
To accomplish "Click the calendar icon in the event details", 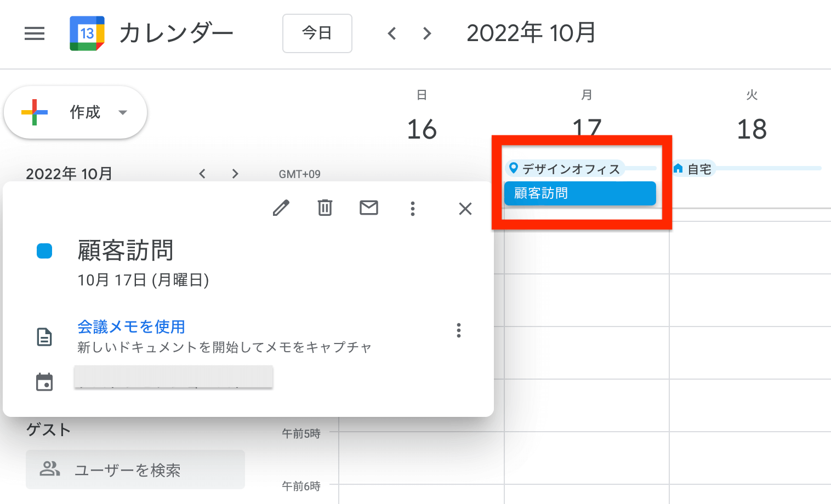I will coord(44,381).
